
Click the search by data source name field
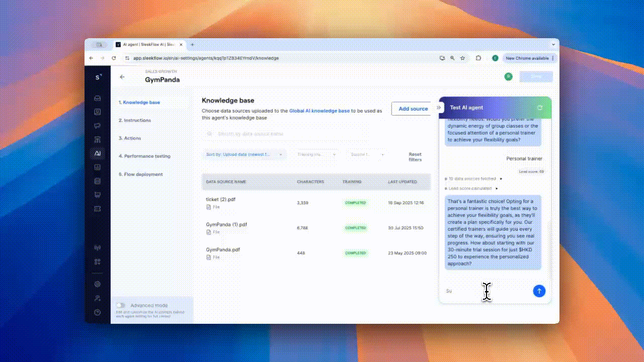coord(277,133)
